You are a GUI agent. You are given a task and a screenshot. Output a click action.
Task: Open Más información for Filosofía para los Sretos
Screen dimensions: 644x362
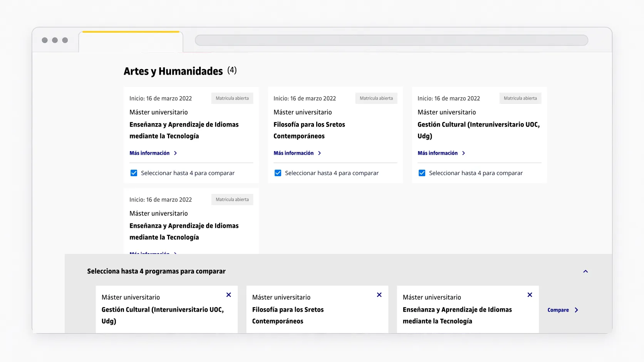(293, 153)
